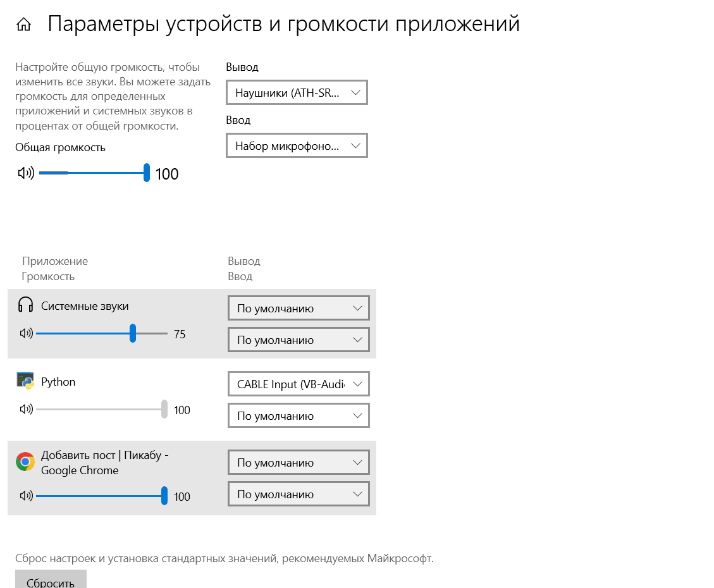This screenshot has height=588, width=714.
Task: Open input dropdown for Системные звуки
Action: click(x=299, y=340)
